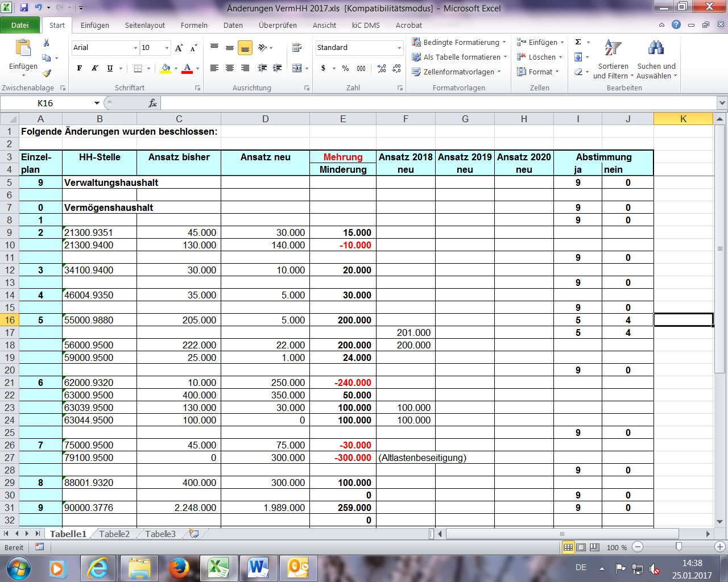Click row header 16
This screenshot has width=728, height=582.
point(10,320)
